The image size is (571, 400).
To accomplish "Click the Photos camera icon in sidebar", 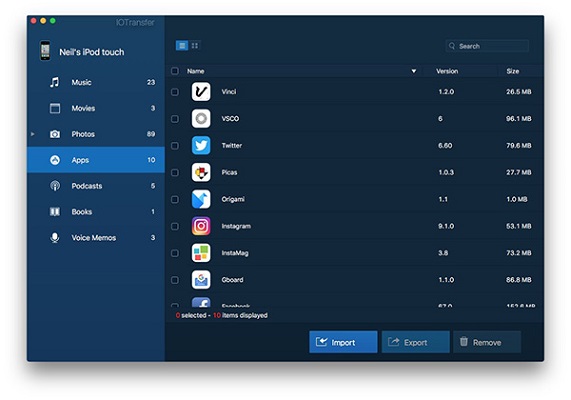I will [55, 134].
